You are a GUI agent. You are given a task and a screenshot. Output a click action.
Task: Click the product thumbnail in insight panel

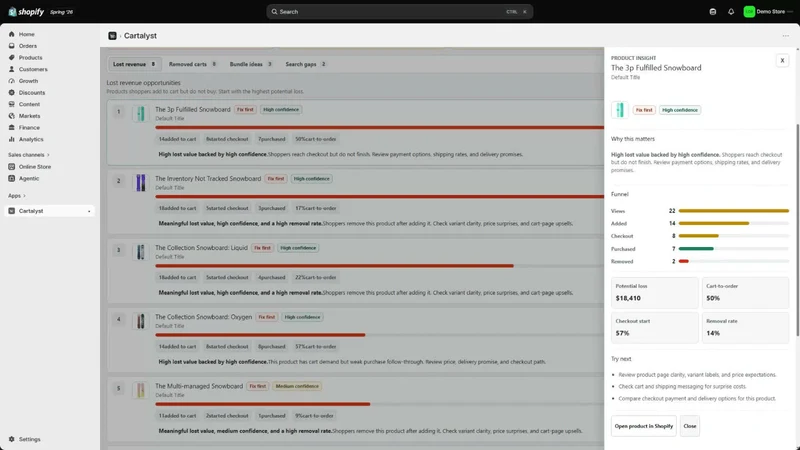point(620,110)
